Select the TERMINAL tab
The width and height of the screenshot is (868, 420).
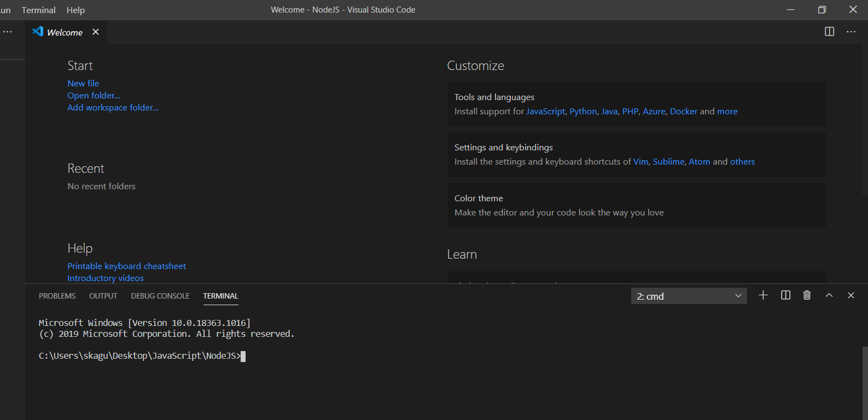[x=220, y=296]
